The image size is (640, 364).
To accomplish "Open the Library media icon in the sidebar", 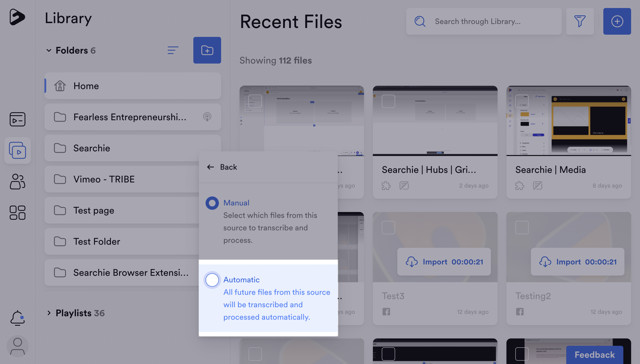I will 17,150.
